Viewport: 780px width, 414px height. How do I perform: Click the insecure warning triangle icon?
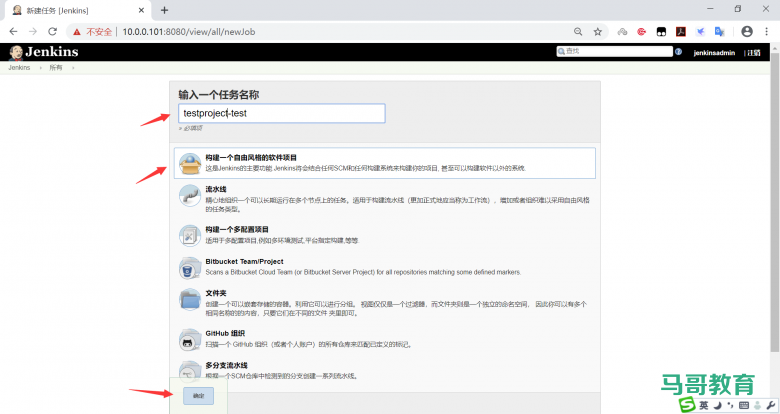pos(77,31)
